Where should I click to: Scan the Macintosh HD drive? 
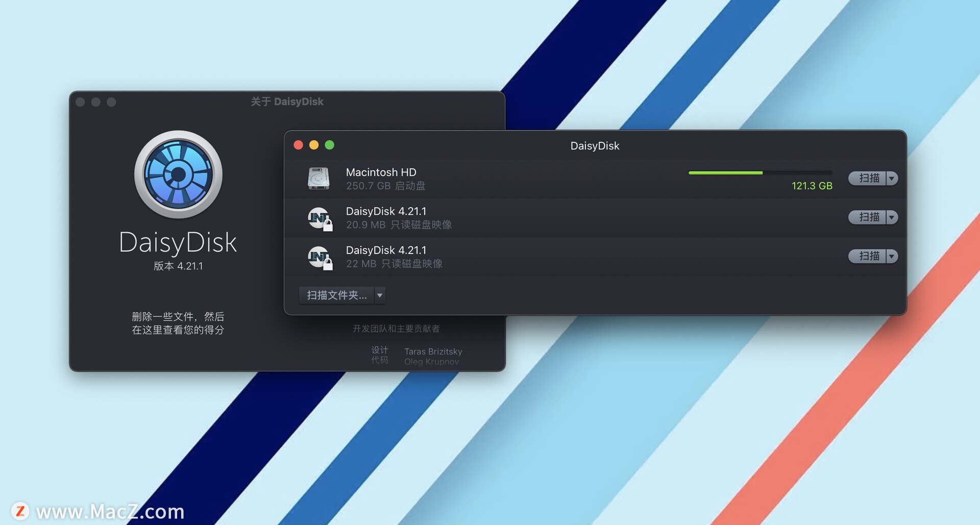pyautogui.click(x=867, y=178)
